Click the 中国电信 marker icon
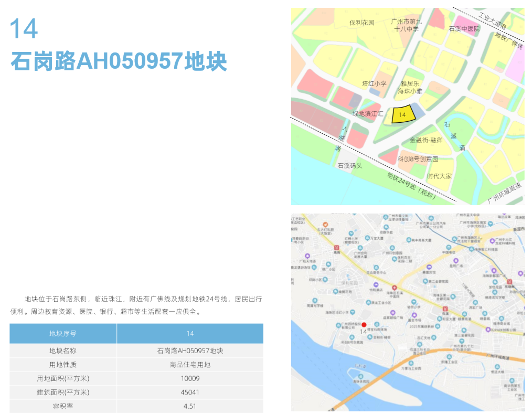 449,247
